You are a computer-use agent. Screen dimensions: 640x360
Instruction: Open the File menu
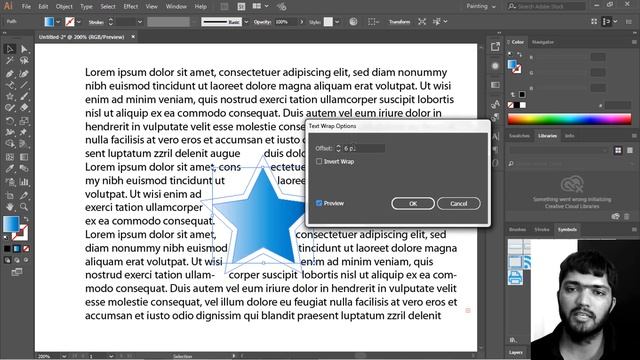(x=26, y=7)
